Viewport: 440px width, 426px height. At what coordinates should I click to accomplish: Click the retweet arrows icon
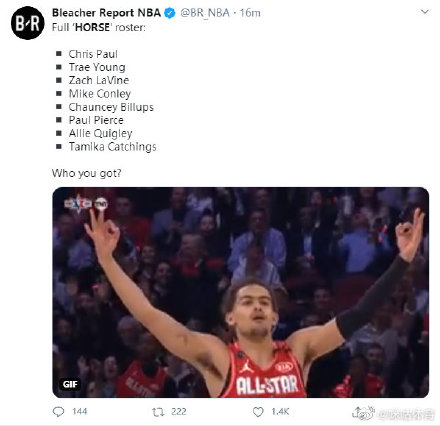pyautogui.click(x=158, y=412)
